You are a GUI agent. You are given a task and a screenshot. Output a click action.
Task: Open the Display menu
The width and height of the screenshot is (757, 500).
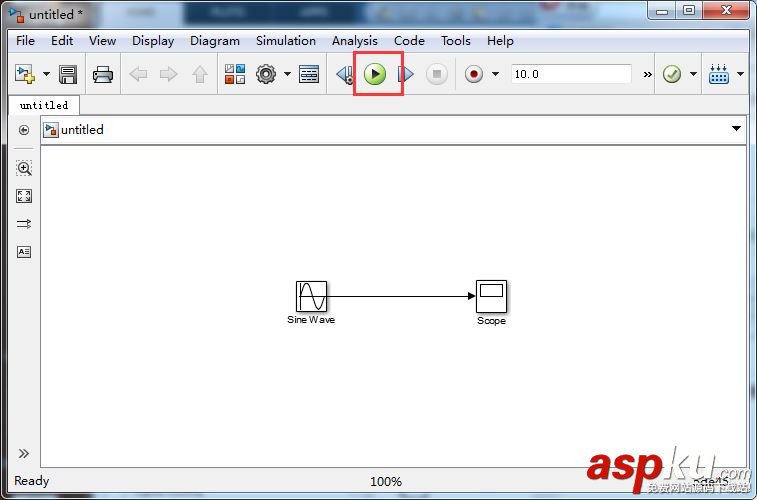(x=153, y=42)
